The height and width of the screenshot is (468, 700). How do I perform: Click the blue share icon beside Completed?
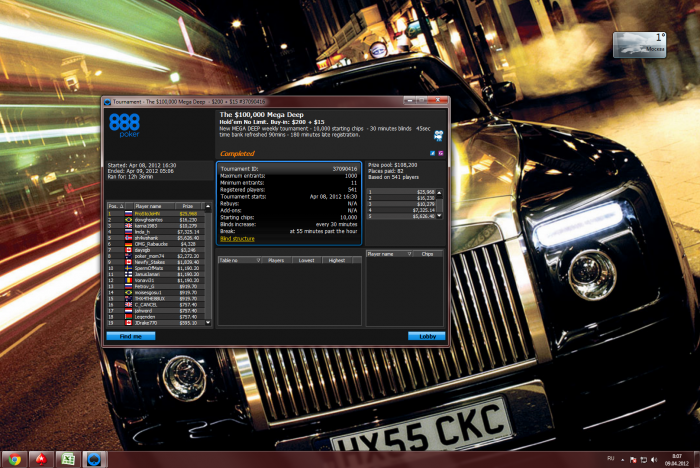[x=431, y=153]
